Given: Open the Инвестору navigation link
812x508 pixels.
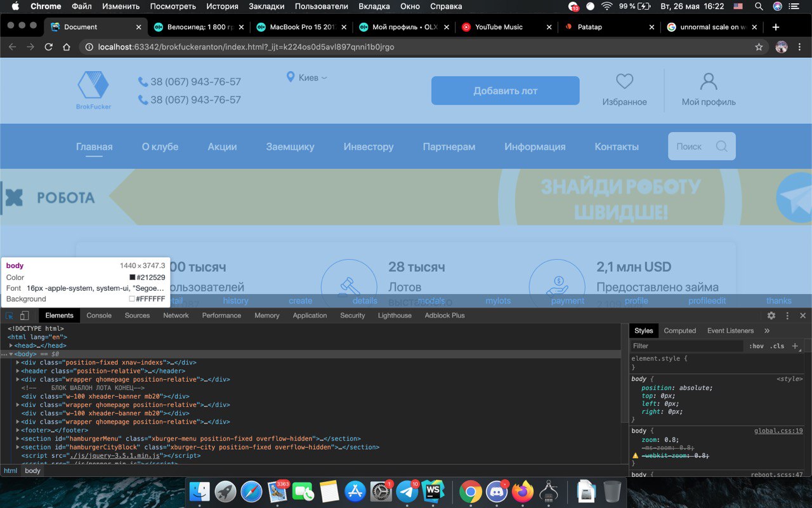Looking at the screenshot, I should pyautogui.click(x=369, y=147).
